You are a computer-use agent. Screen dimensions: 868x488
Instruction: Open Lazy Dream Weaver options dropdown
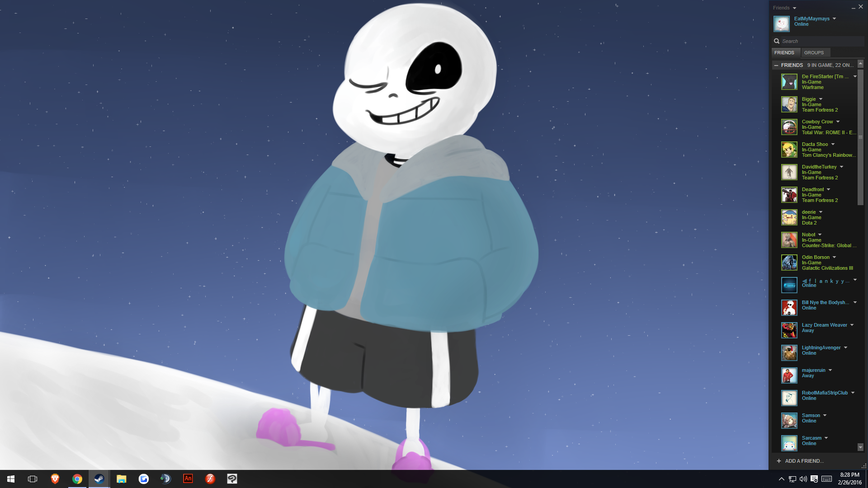click(x=852, y=325)
